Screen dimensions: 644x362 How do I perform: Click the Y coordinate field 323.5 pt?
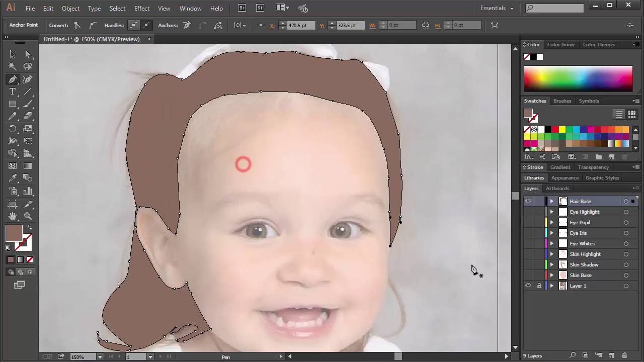click(x=350, y=25)
